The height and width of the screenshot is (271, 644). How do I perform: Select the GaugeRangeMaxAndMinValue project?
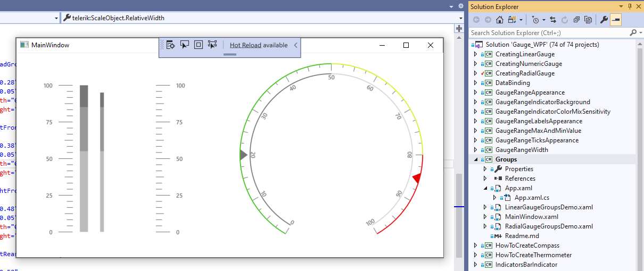(x=538, y=131)
